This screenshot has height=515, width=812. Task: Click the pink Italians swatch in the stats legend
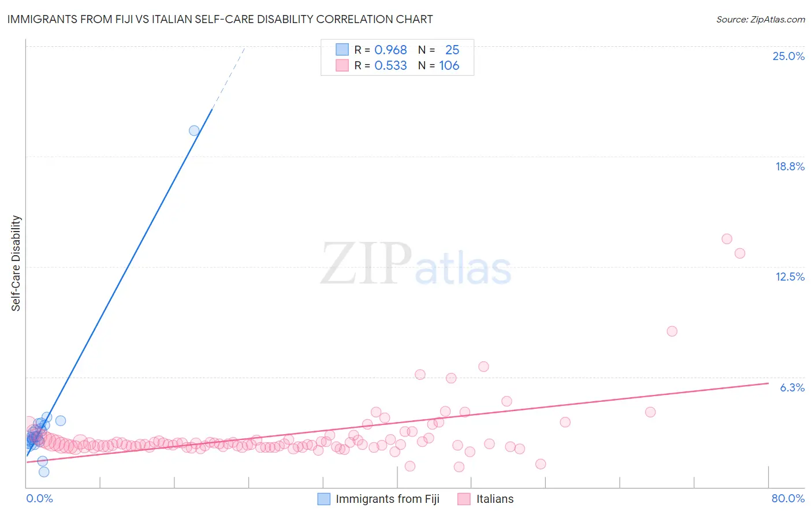(x=342, y=65)
